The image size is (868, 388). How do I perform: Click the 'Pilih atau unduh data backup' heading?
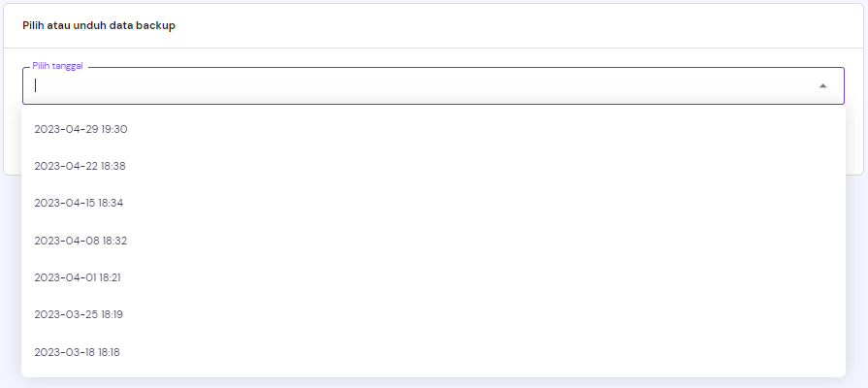99,25
